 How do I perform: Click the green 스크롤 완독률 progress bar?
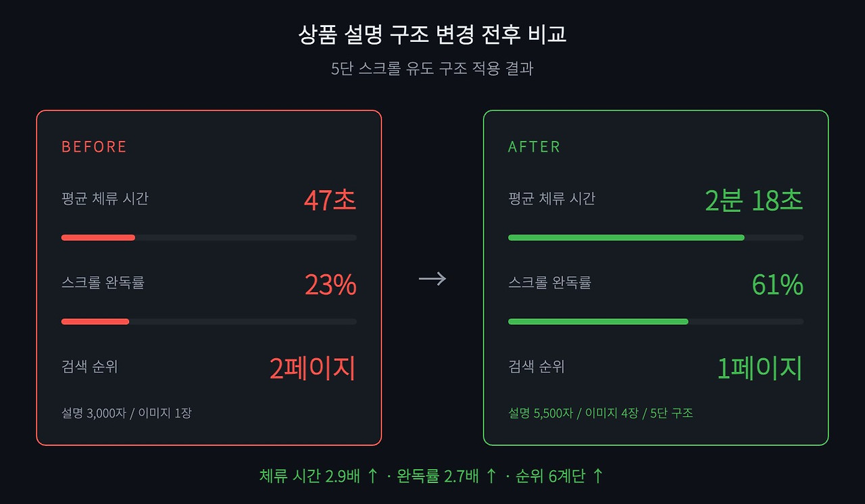656,322
